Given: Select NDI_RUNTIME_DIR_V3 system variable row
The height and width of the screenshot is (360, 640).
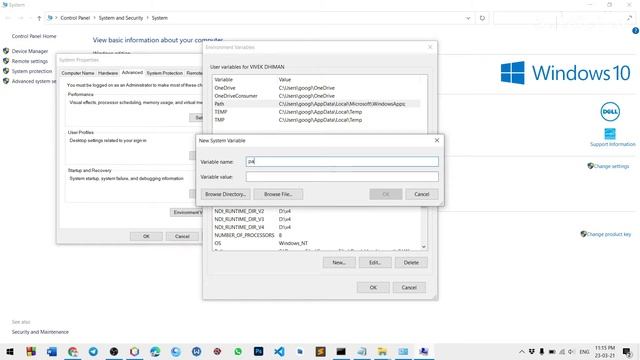Looking at the screenshot, I should coord(316,219).
